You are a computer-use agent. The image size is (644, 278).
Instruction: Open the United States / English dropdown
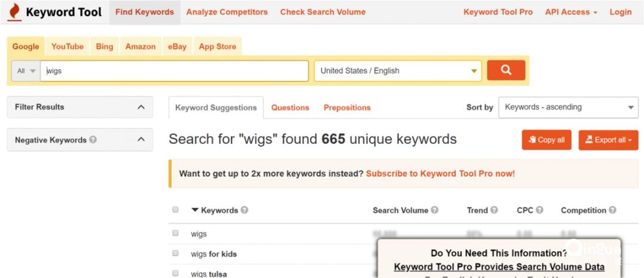398,70
